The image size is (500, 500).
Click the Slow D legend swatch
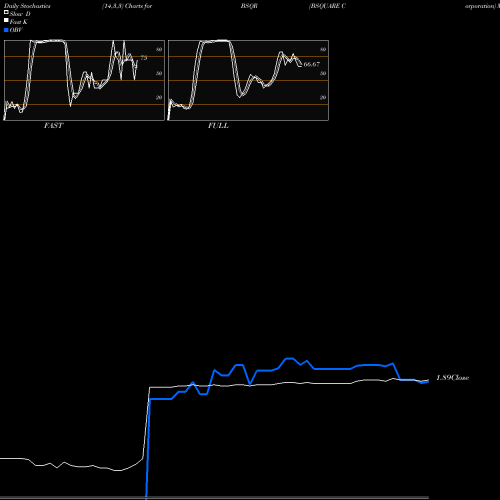[x=6, y=12]
